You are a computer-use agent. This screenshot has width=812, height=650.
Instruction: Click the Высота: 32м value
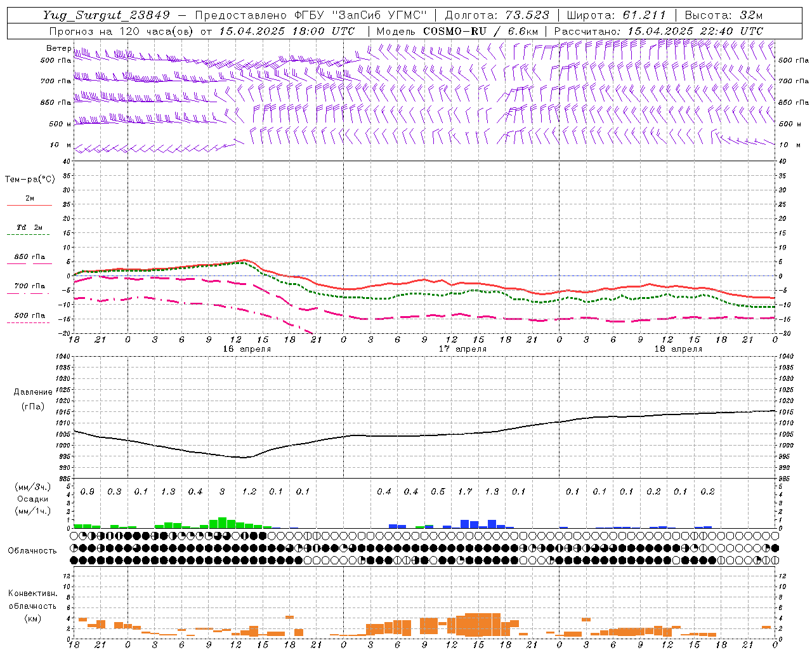click(723, 15)
